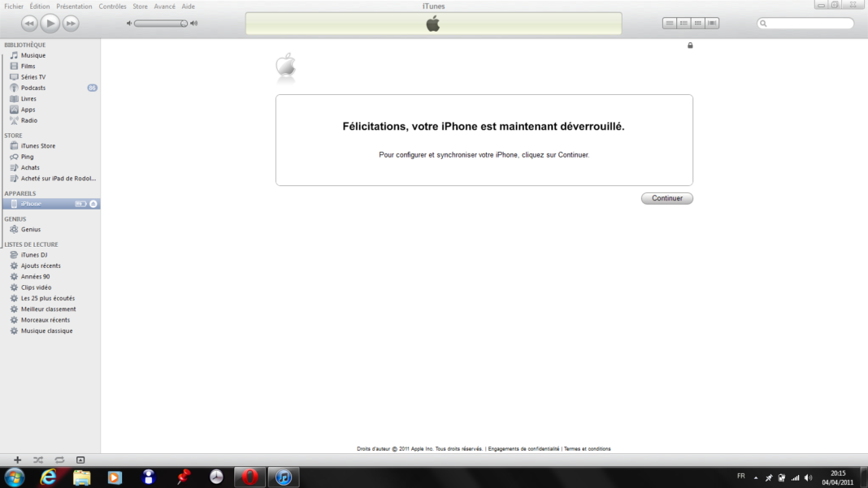Start playback with the Play button

click(50, 24)
